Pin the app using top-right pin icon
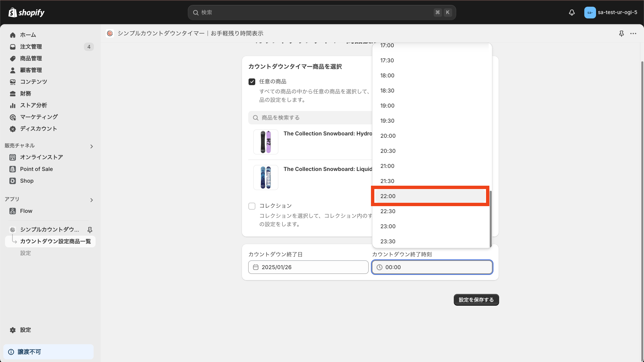This screenshot has width=644, height=362. (x=621, y=34)
